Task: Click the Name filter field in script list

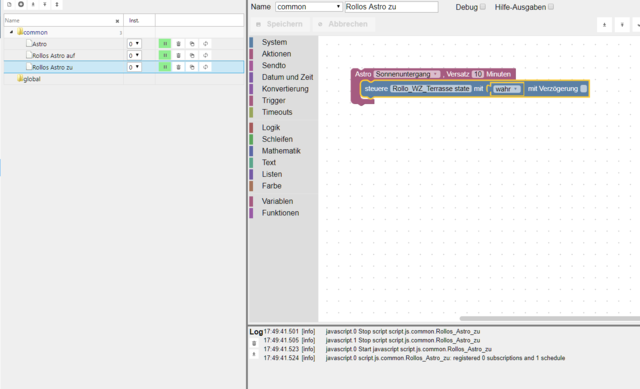Action: 59,20
